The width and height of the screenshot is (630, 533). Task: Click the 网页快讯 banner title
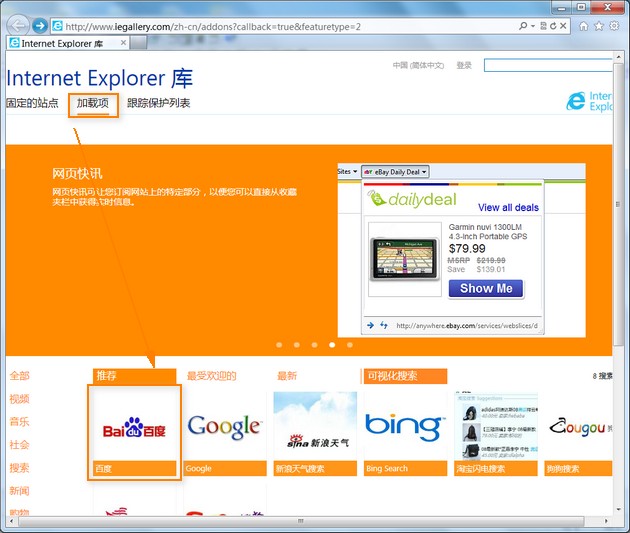(x=77, y=174)
